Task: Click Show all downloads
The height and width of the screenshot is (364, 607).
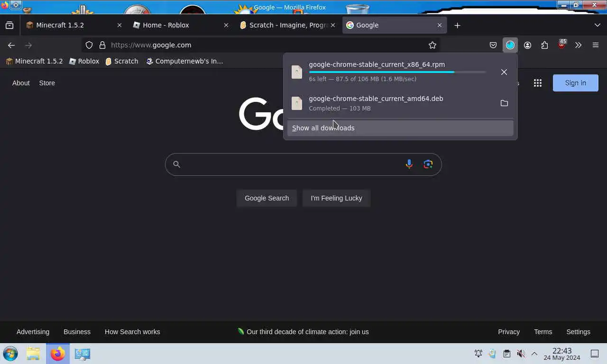Action: (400, 128)
